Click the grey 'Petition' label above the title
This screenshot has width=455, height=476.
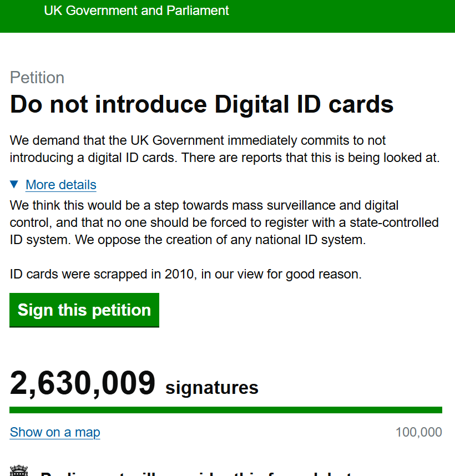(37, 77)
